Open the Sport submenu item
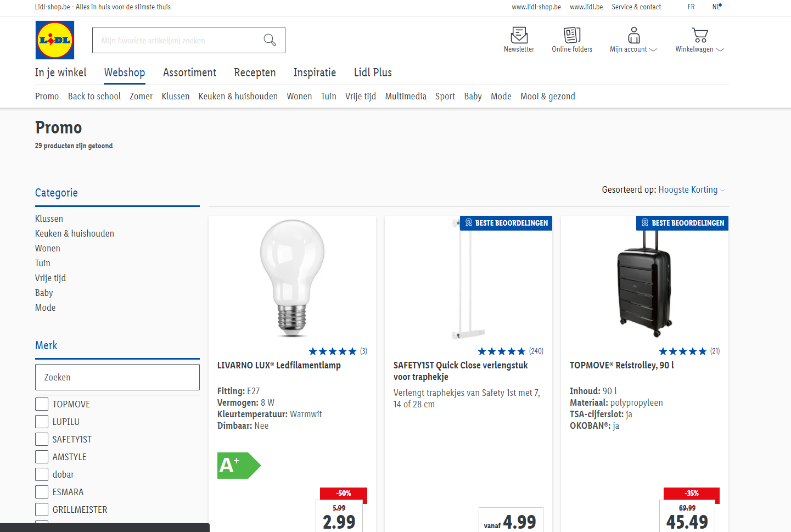This screenshot has width=791, height=532. click(x=445, y=97)
